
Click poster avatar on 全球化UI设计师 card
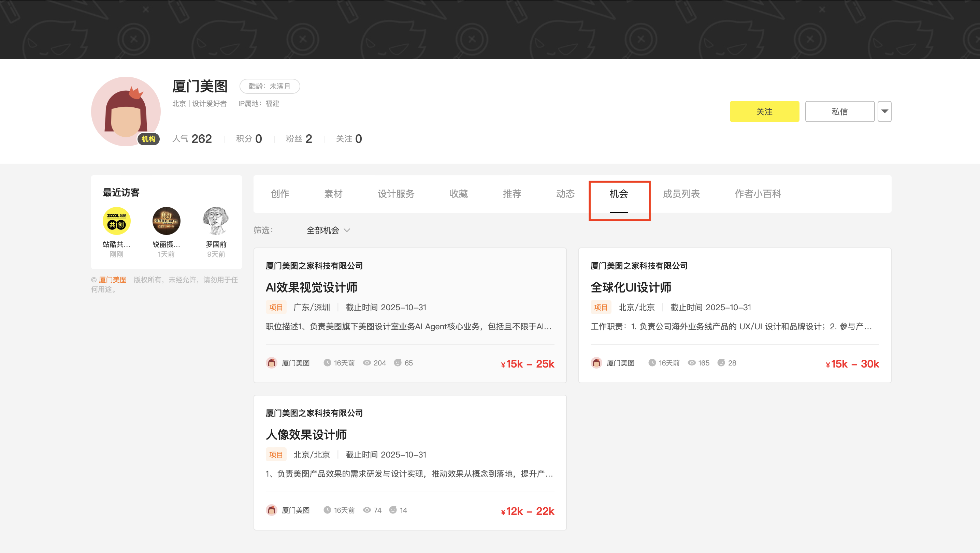(x=596, y=363)
